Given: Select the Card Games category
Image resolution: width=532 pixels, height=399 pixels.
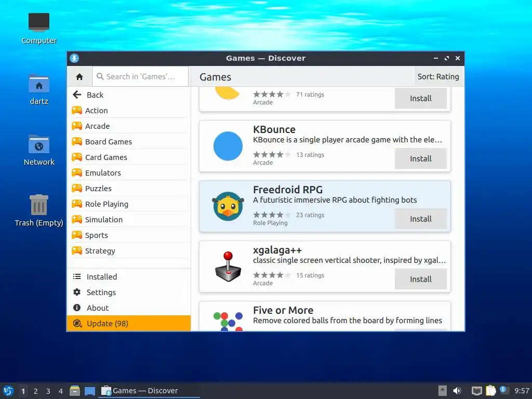Looking at the screenshot, I should (x=129, y=157).
